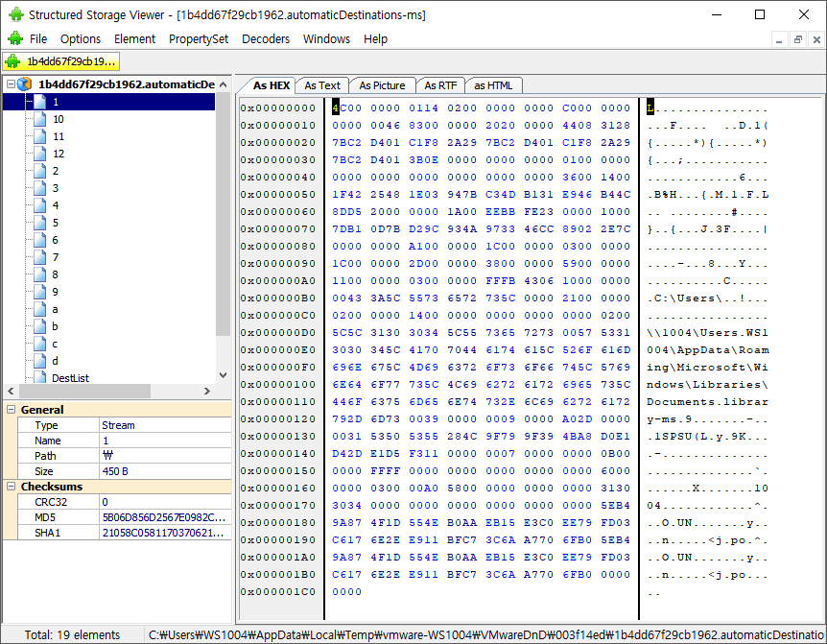827x644 pixels.
Task: Select the 1b4dd67f29cb19... document tab
Action: pos(61,61)
